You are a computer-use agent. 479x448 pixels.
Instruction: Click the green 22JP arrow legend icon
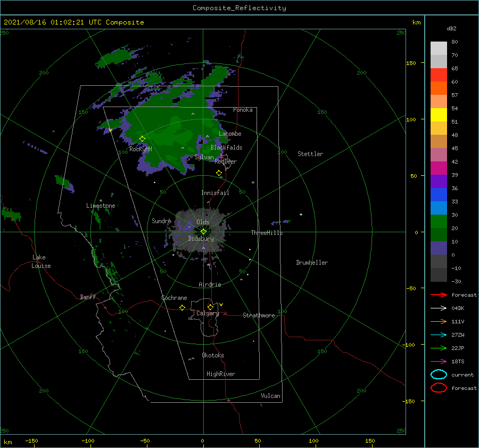tap(439, 348)
